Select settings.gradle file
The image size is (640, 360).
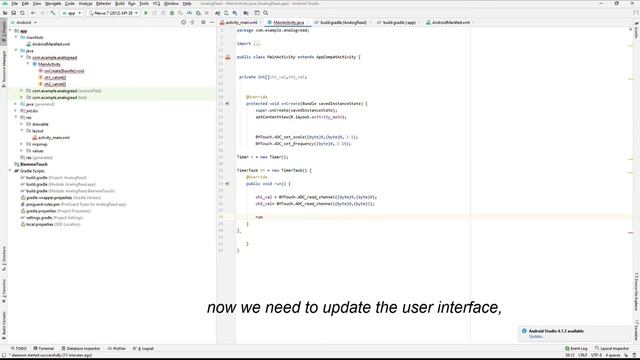[x=39, y=218]
